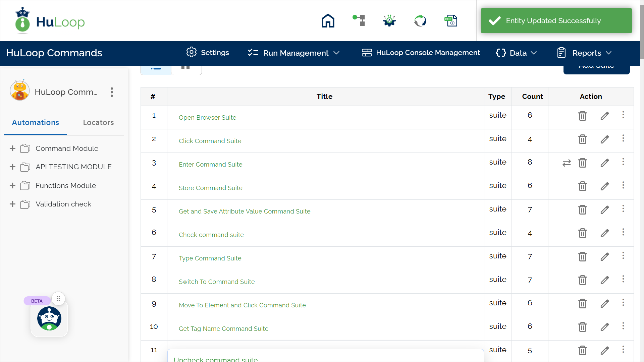Screen dimensions: 644x362
Task: Open HuLoop Comm project kebab menu
Action: pyautogui.click(x=112, y=92)
